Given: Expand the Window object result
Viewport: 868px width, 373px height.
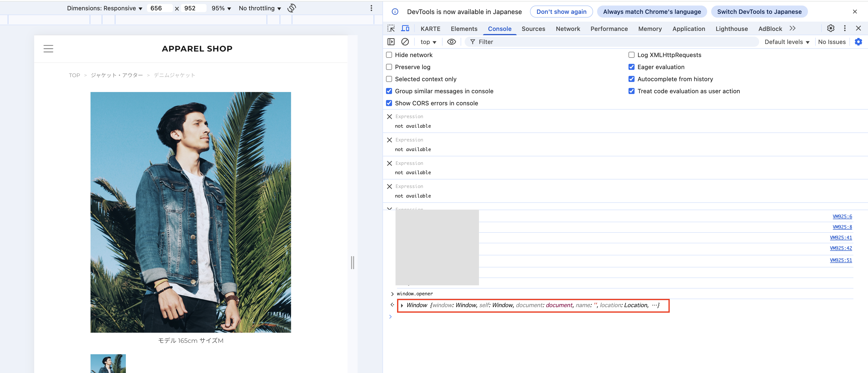Looking at the screenshot, I should (x=402, y=306).
